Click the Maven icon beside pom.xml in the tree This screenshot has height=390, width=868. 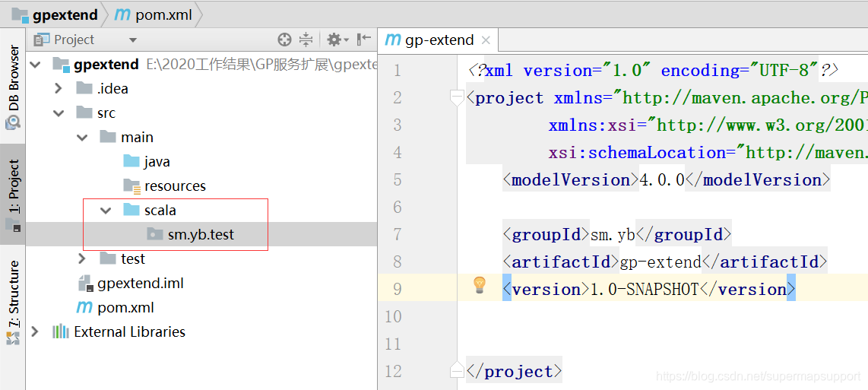(84, 307)
